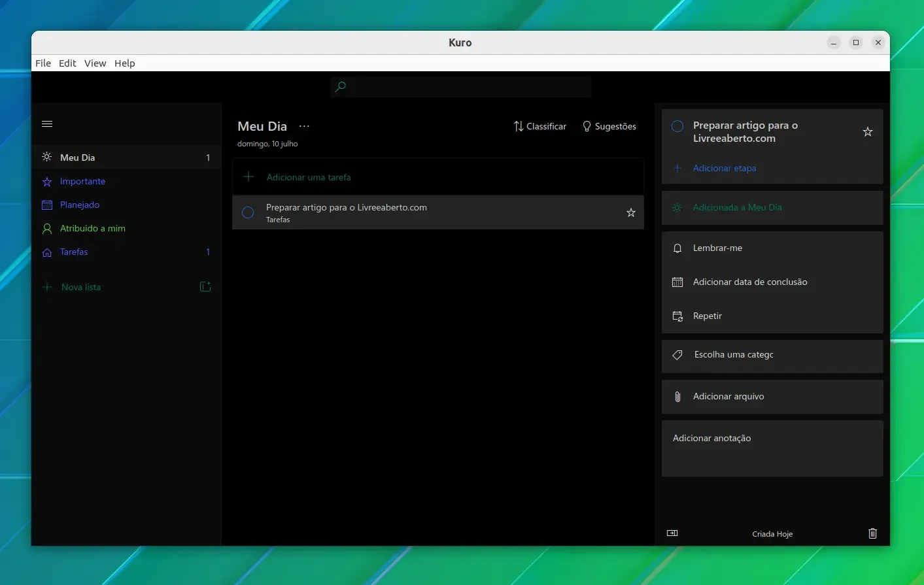Star the task in Meu Dia list
This screenshot has height=585, width=924.
pyautogui.click(x=631, y=212)
